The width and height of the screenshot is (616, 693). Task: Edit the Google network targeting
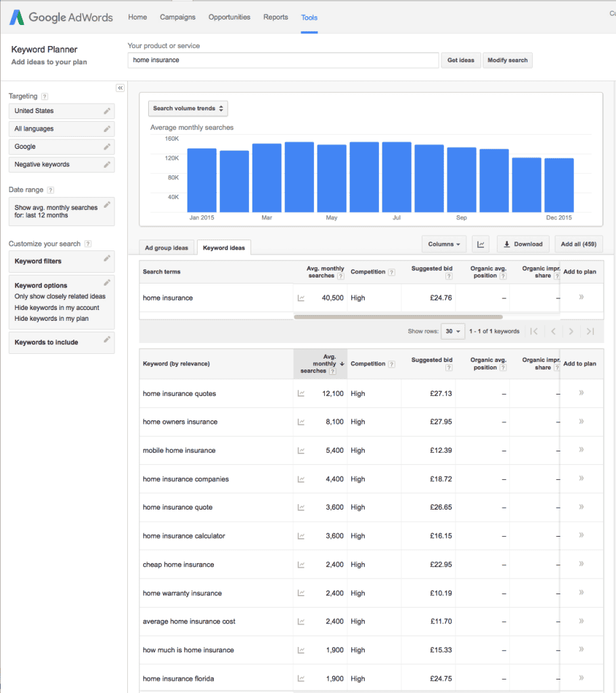(106, 147)
